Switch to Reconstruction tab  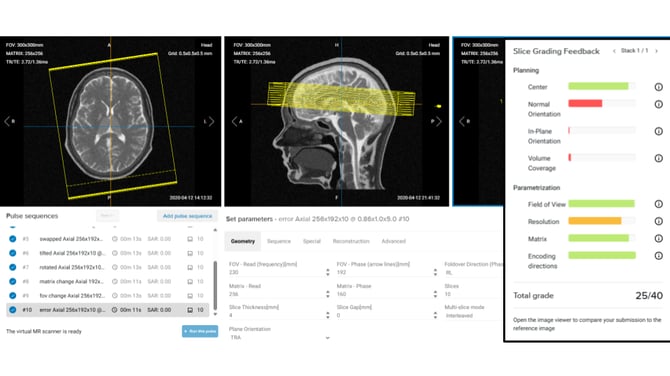click(x=351, y=241)
